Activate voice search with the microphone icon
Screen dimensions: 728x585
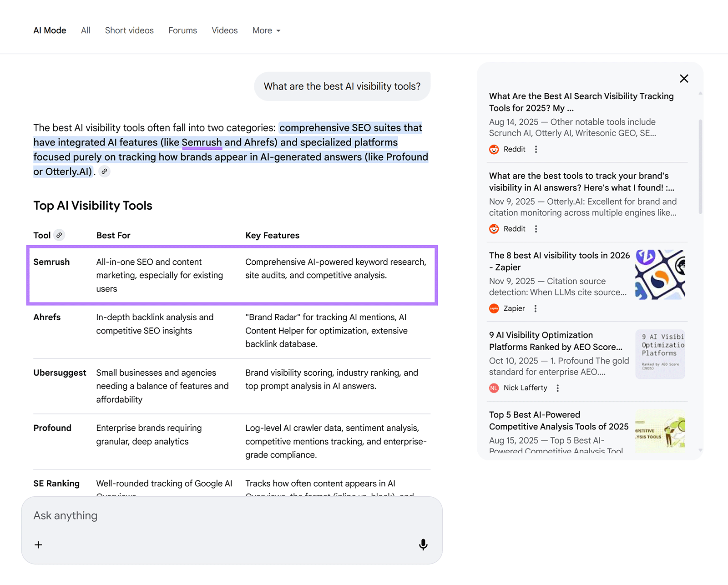pos(423,545)
